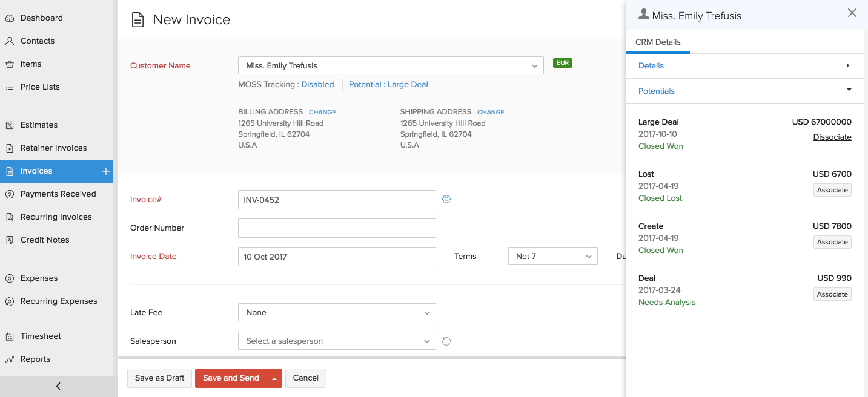Dissociate the Large Deal potential

(832, 137)
